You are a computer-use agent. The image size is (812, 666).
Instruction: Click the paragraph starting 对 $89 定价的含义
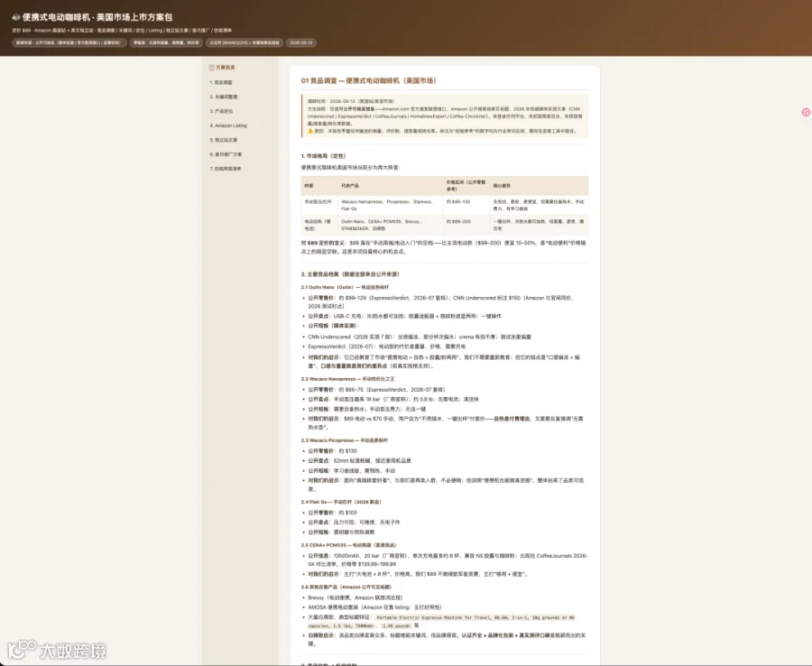(x=444, y=247)
